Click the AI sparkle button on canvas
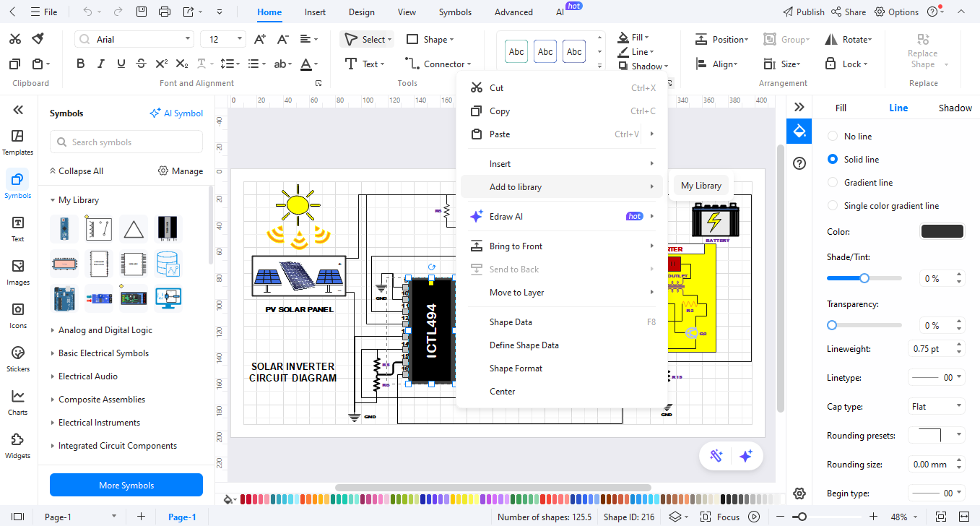The width and height of the screenshot is (980, 526). pyautogui.click(x=747, y=456)
